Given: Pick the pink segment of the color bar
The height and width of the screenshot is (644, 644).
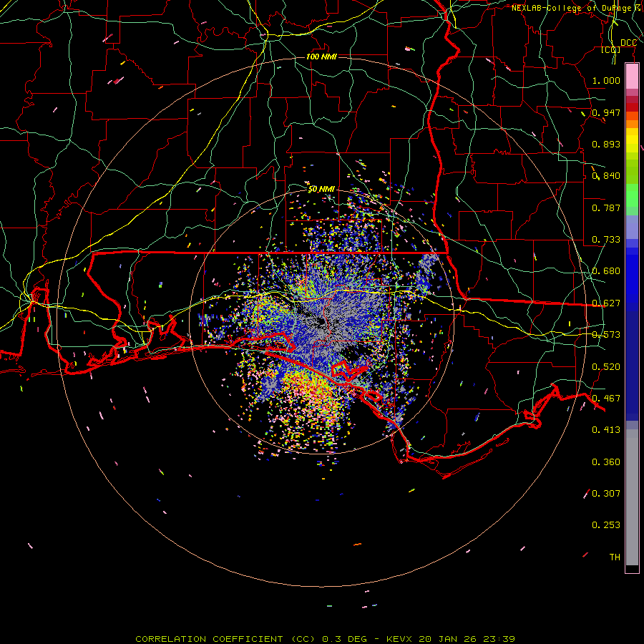Looking at the screenshot, I should point(632,77).
